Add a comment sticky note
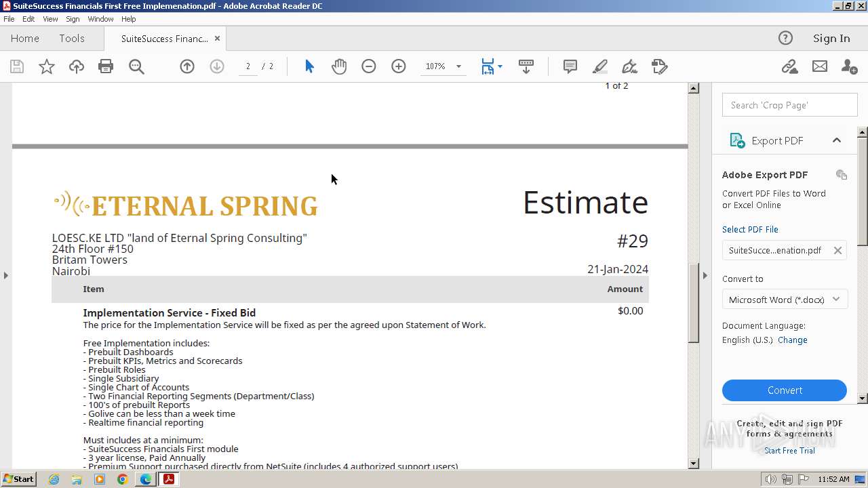The height and width of the screenshot is (488, 868). point(570,66)
